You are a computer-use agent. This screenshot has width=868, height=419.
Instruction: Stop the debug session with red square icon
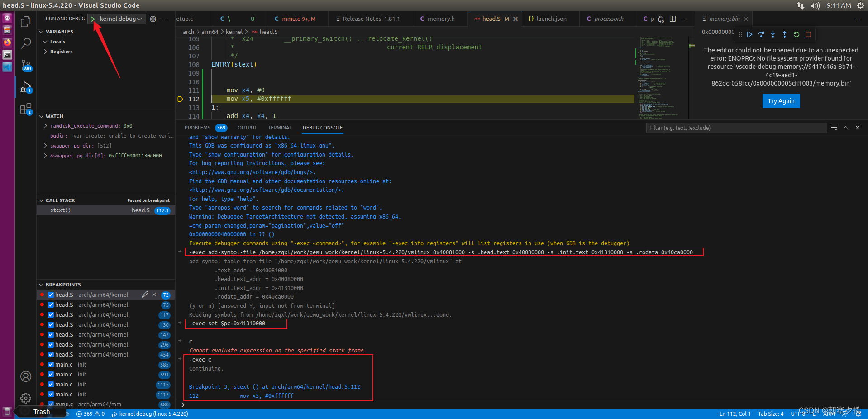click(x=808, y=34)
